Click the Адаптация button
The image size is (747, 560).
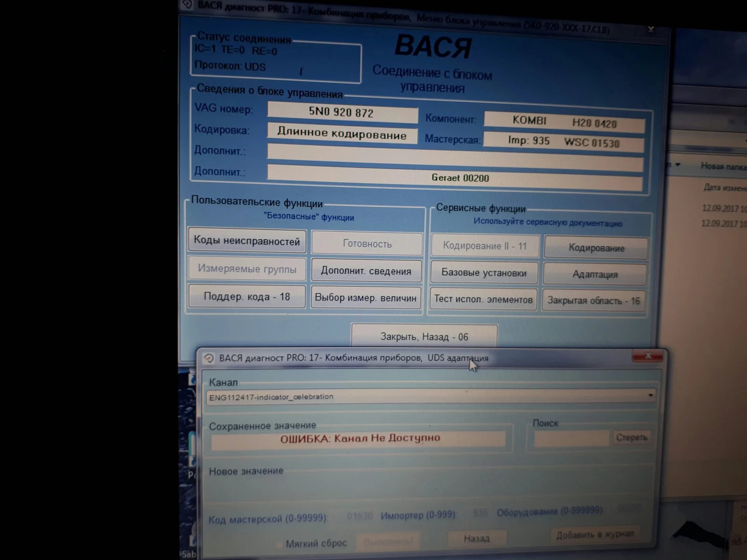click(x=595, y=274)
